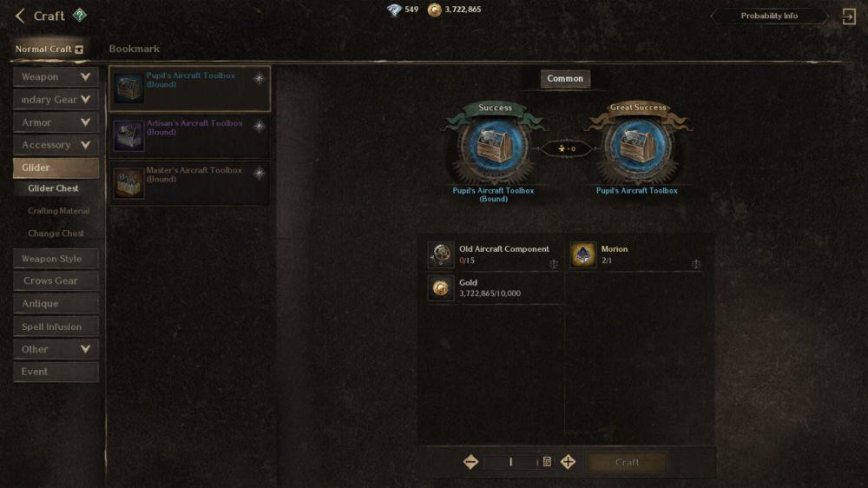Image resolution: width=868 pixels, height=488 pixels.
Task: Open the quantity calculator icon
Action: [547, 461]
